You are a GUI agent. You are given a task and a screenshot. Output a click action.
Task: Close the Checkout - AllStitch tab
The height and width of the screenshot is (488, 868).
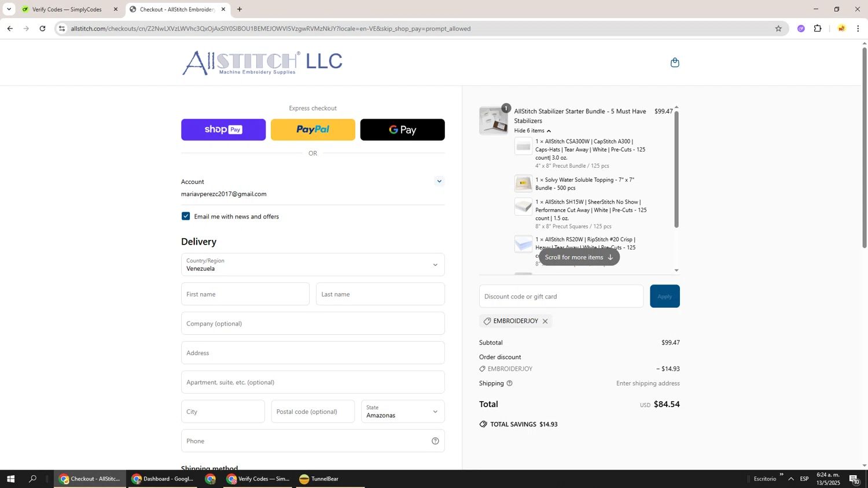[x=223, y=9]
